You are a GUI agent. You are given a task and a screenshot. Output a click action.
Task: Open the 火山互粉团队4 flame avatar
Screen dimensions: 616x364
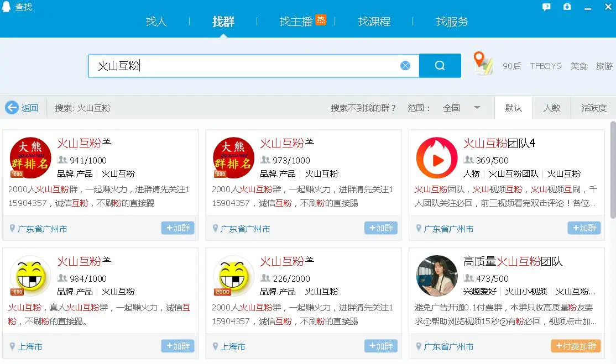click(x=437, y=157)
